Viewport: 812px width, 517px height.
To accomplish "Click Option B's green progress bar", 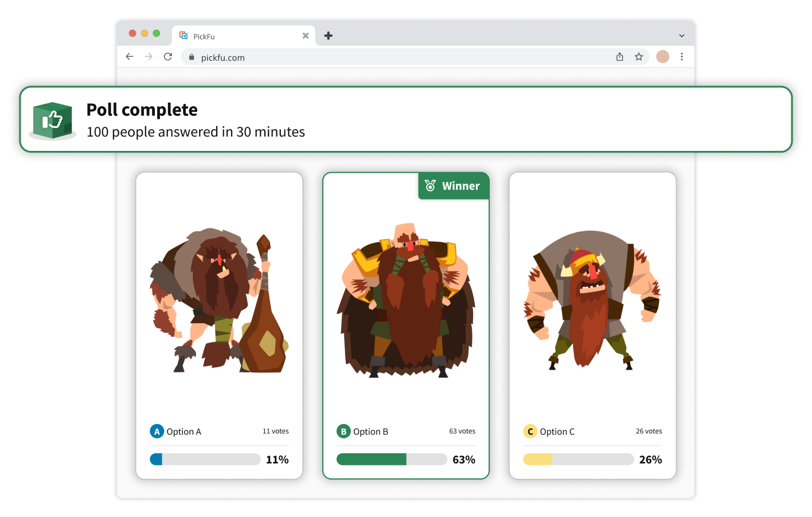I will tap(372, 459).
